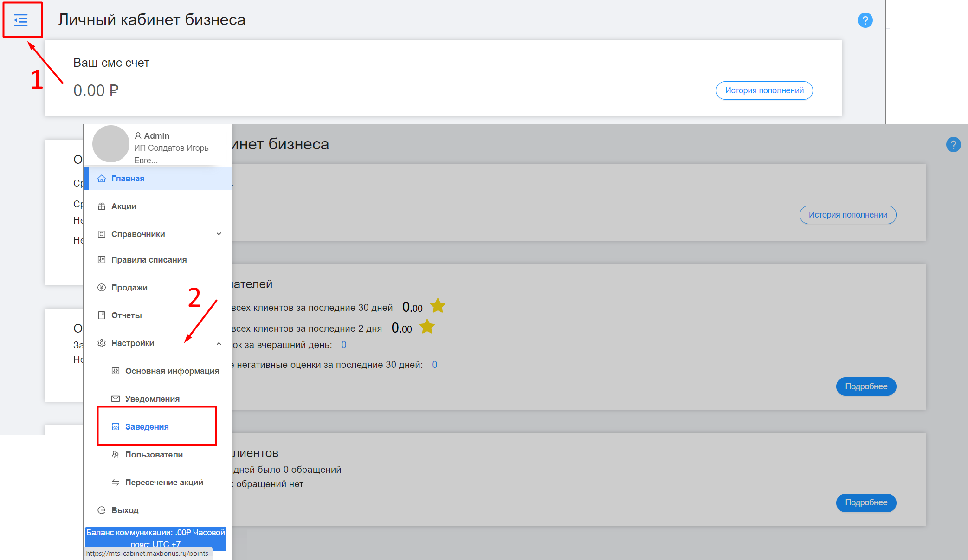This screenshot has width=968, height=560.
Task: Click the sliders icon next to Правила списания
Action: point(102,260)
